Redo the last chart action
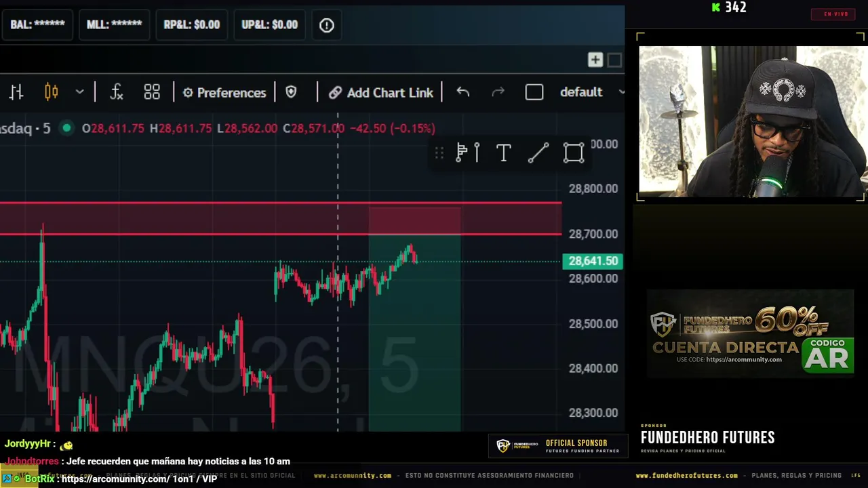 coord(498,92)
